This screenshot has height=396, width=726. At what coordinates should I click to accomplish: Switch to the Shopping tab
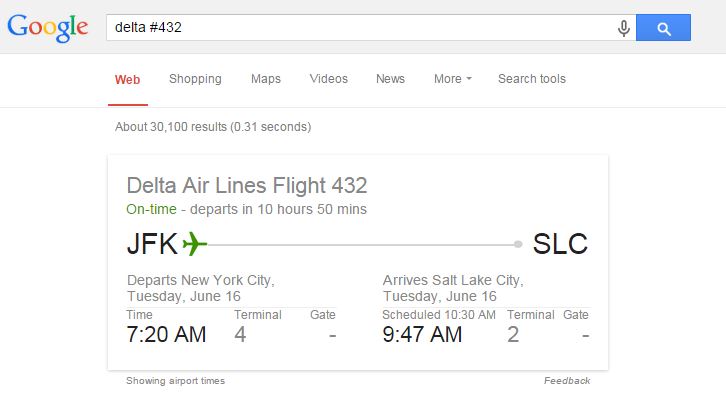click(x=195, y=79)
